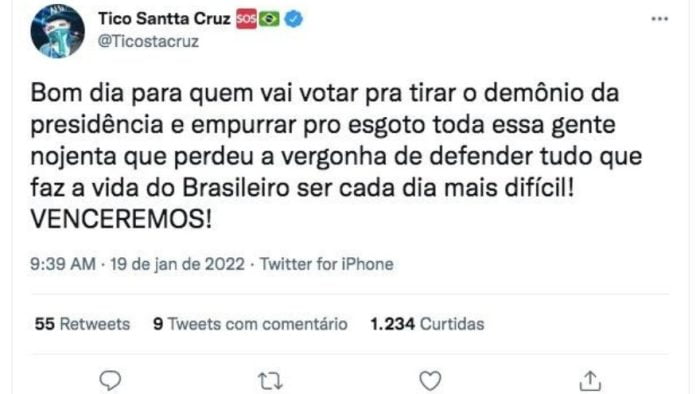Click the 19 de jan de 2022 date
This screenshot has height=394, width=700.
[x=177, y=264]
